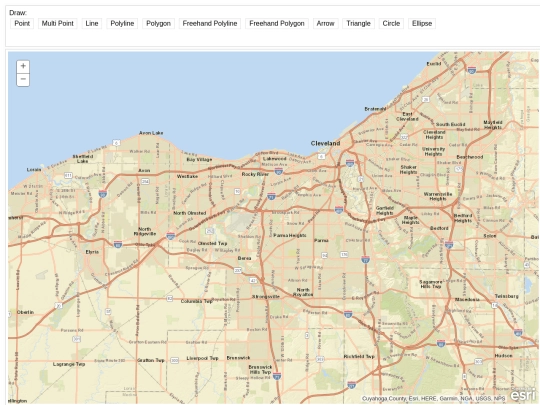Click the Richfield Twp map label
This screenshot has height=405, width=540.
359,356
